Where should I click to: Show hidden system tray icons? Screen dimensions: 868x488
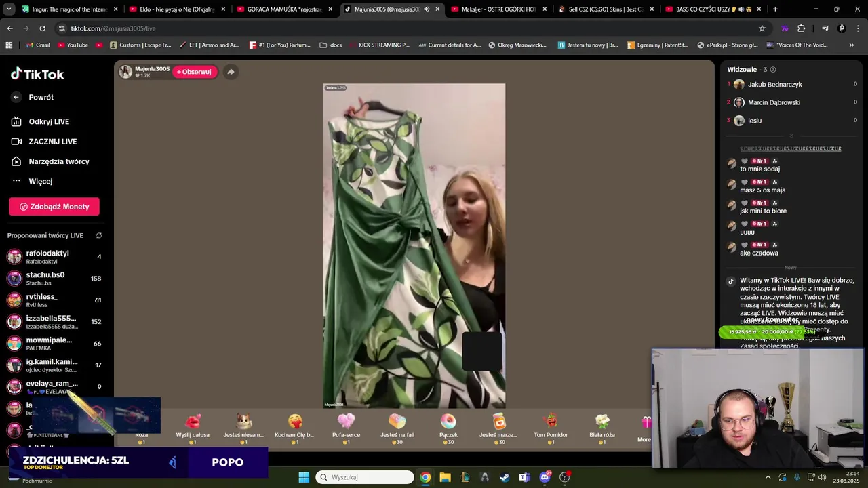tap(768, 477)
